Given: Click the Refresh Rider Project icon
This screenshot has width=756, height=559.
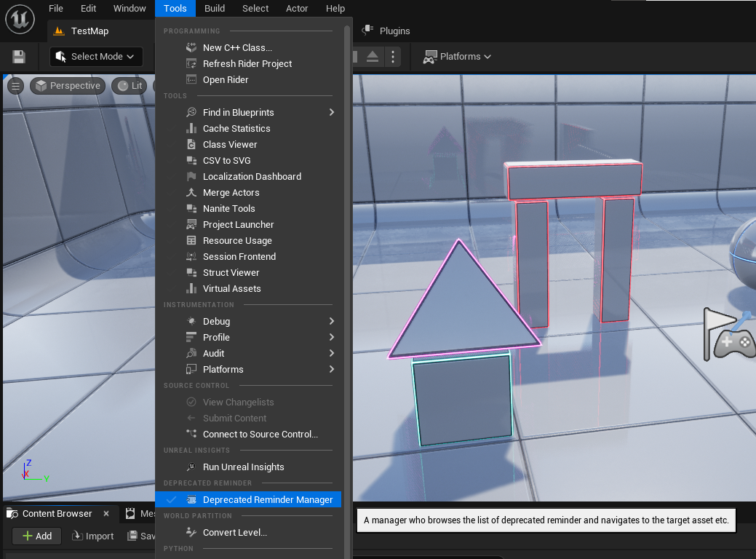Looking at the screenshot, I should [x=191, y=63].
